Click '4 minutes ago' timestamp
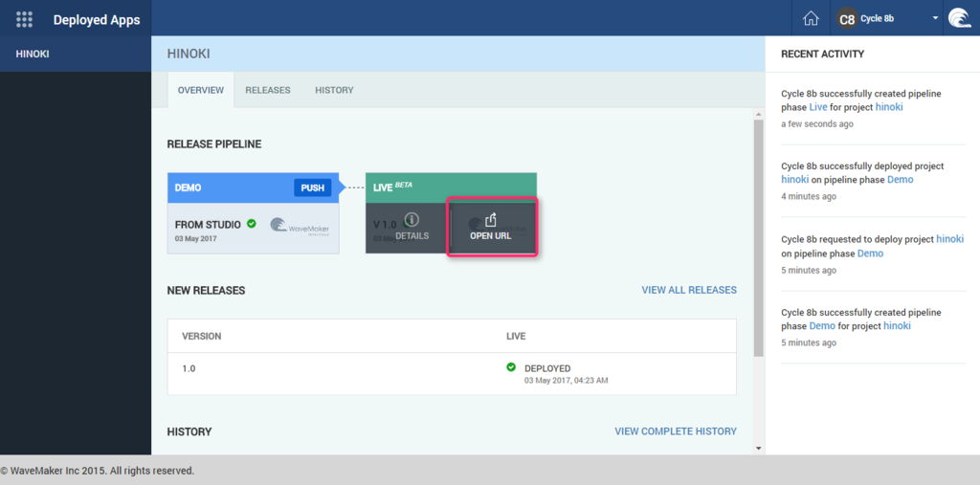 click(809, 196)
